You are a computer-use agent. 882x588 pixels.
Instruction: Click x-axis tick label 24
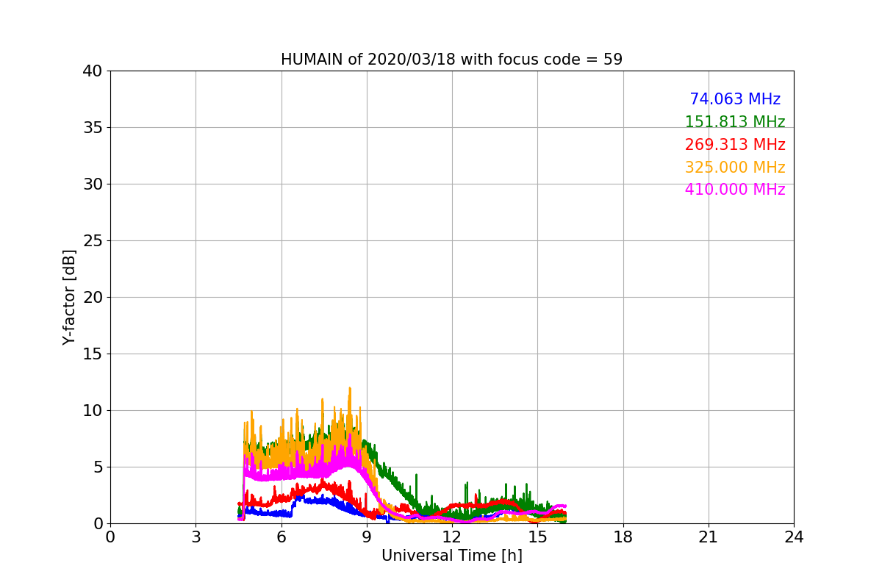click(794, 537)
